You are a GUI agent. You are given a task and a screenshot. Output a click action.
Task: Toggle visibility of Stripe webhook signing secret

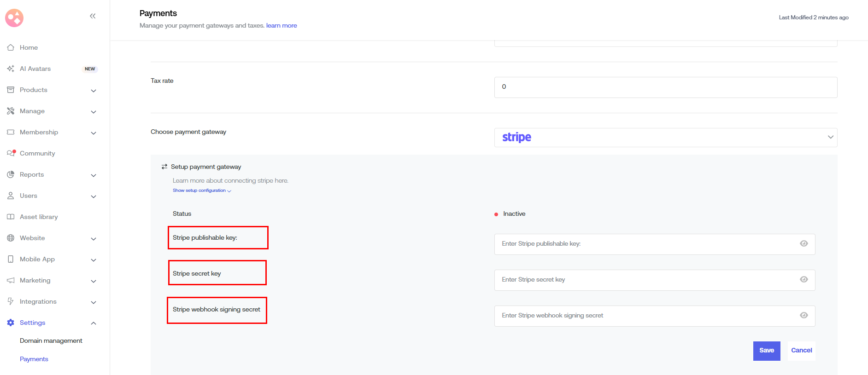[803, 316]
